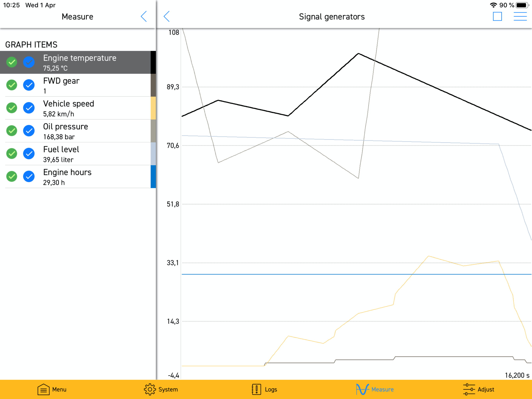Collapse Measure panel with blue chevron
Image resolution: width=532 pixels, height=399 pixels.
(144, 17)
